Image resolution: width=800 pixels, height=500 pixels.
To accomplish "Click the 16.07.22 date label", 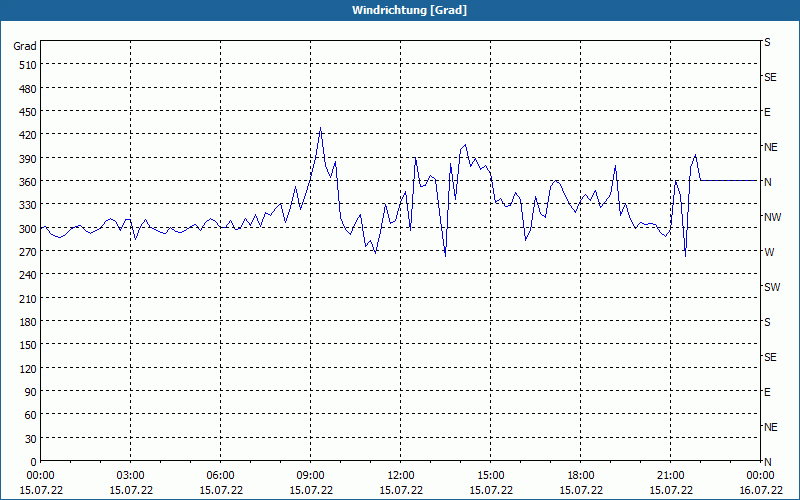I will (761, 490).
